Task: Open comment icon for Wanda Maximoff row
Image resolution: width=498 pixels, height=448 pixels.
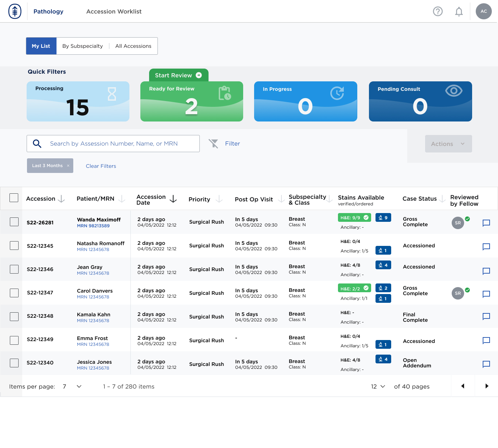Action: tap(486, 223)
